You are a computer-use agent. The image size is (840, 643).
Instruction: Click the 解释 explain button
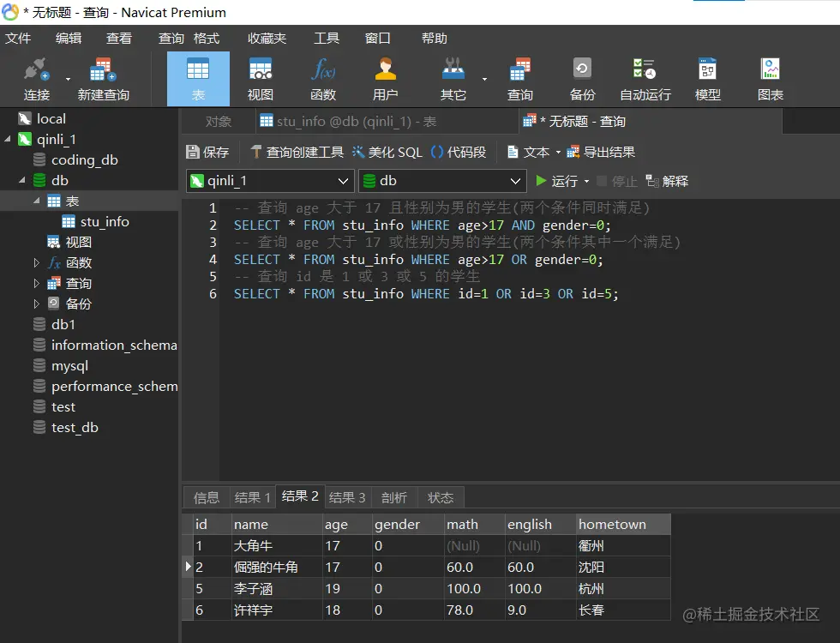pos(667,181)
